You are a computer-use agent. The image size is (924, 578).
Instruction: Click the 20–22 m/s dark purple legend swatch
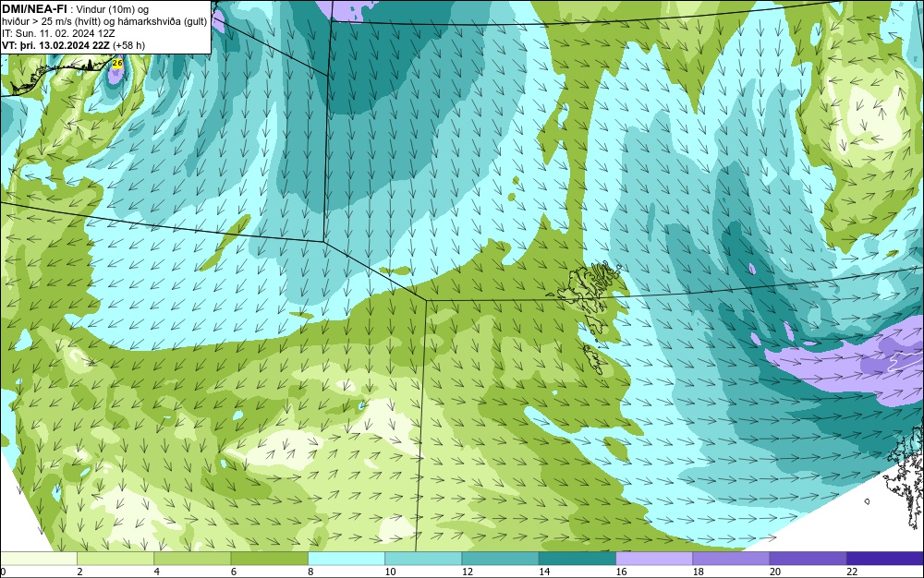point(808,559)
